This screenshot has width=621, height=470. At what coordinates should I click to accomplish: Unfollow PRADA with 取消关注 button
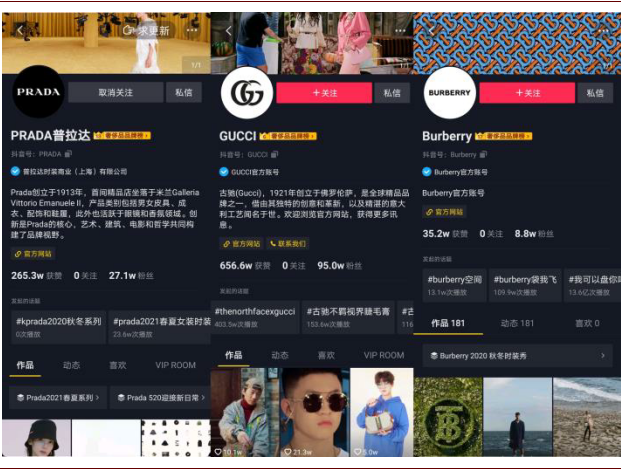coord(116,92)
